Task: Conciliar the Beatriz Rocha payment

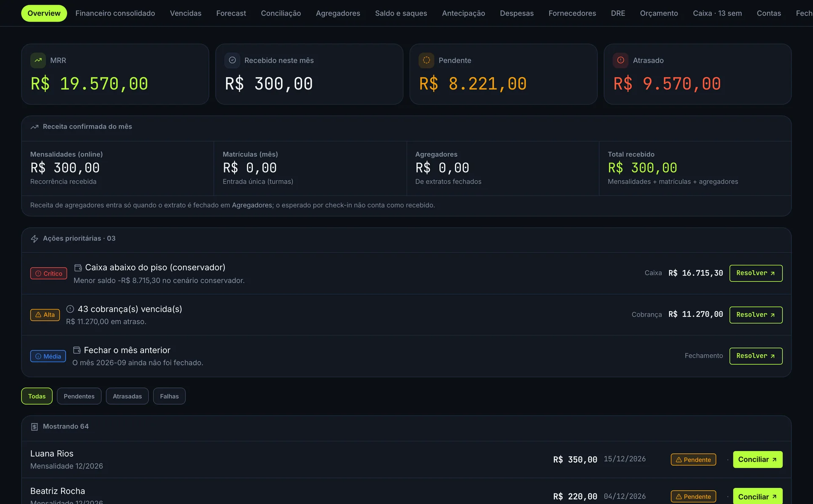Action: [x=758, y=497]
